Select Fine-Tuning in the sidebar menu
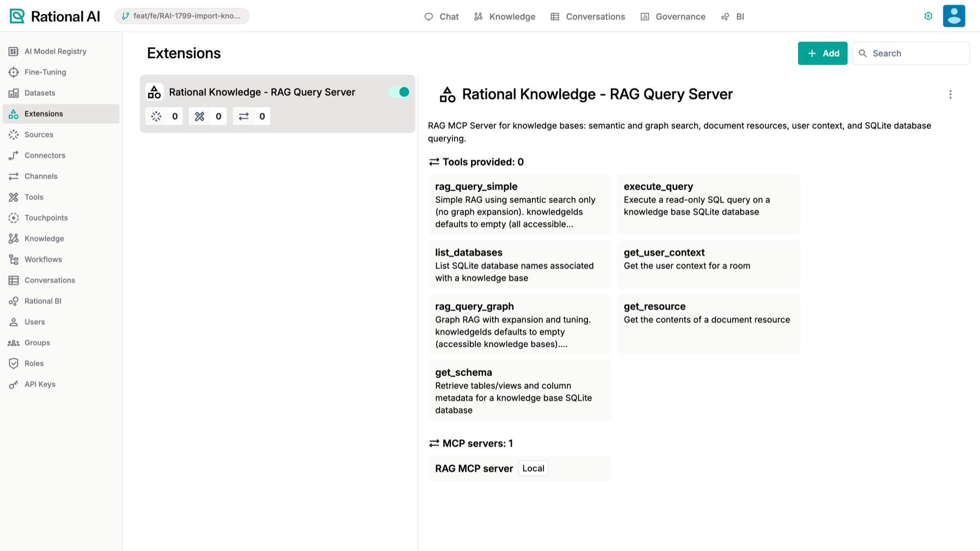This screenshot has width=980, height=551. click(61, 72)
